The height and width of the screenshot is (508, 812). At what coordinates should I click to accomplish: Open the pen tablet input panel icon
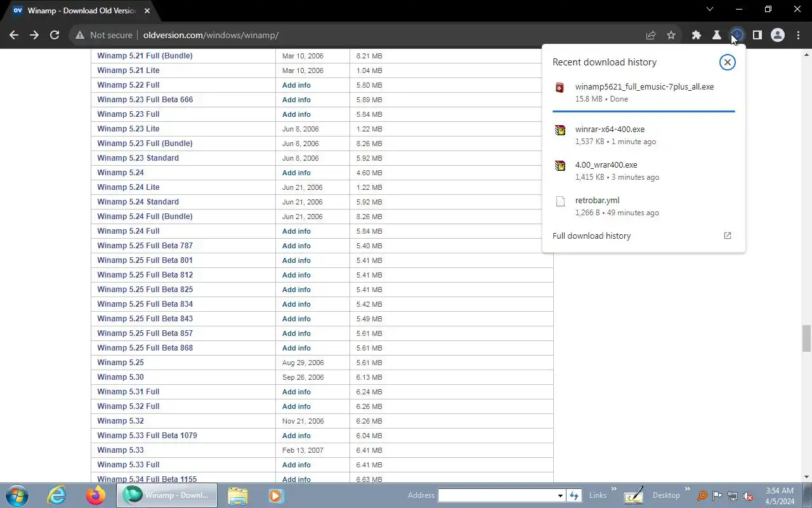[x=634, y=495]
